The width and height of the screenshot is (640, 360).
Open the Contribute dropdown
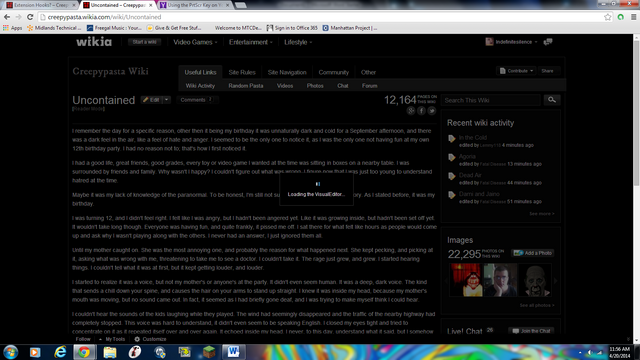tap(516, 71)
